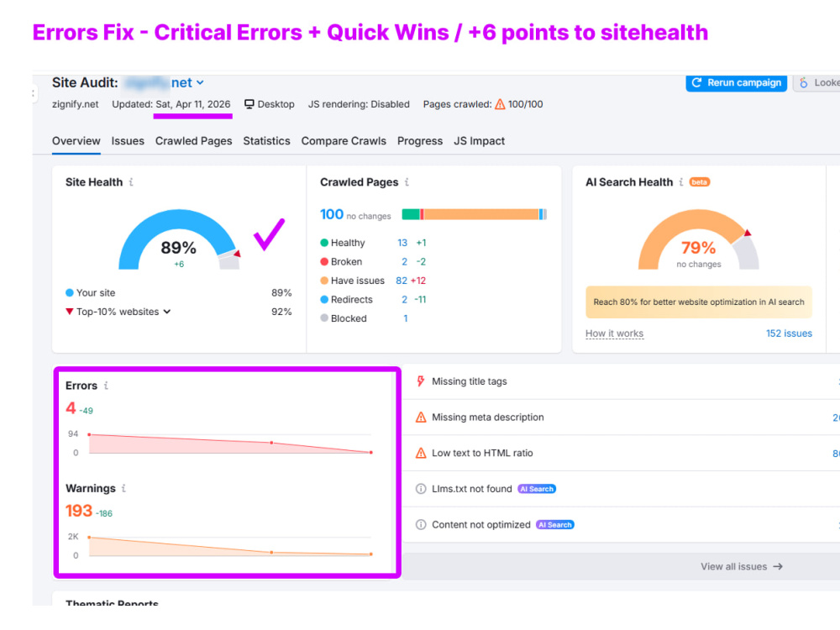Screen dimensions: 840x630
Task: Click warning icon beside Missing meta description
Action: click(421, 417)
